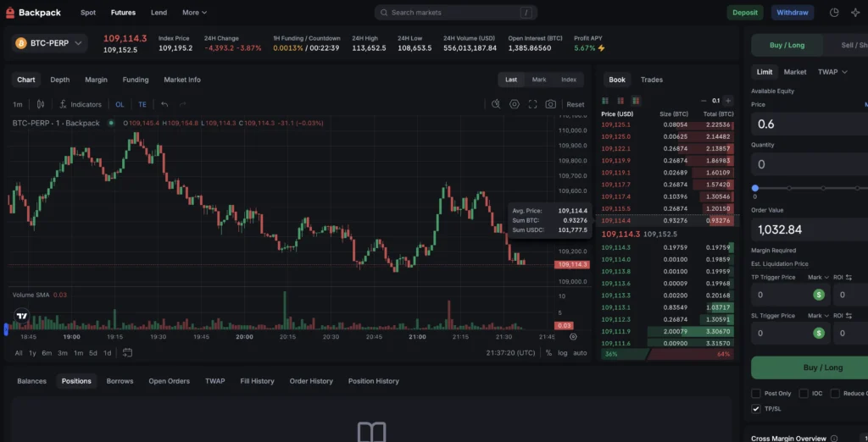Click the quantity percentage slider handle
This screenshot has width=868, height=442.
point(755,188)
